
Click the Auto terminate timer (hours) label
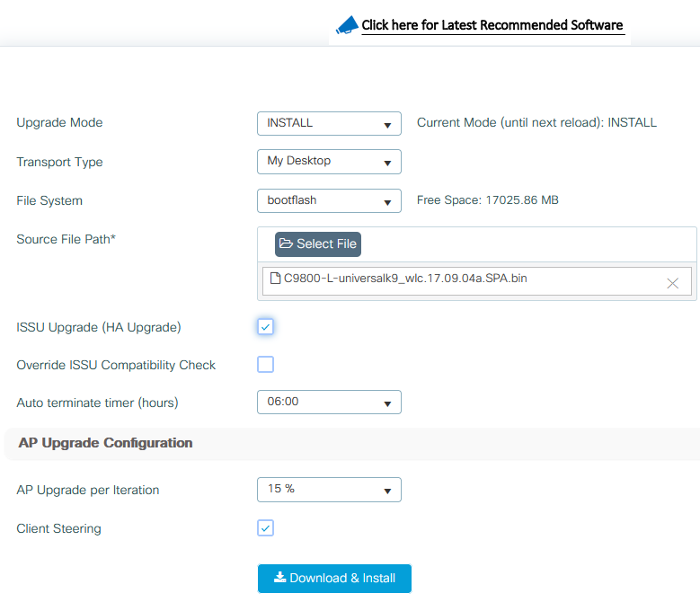point(97,403)
